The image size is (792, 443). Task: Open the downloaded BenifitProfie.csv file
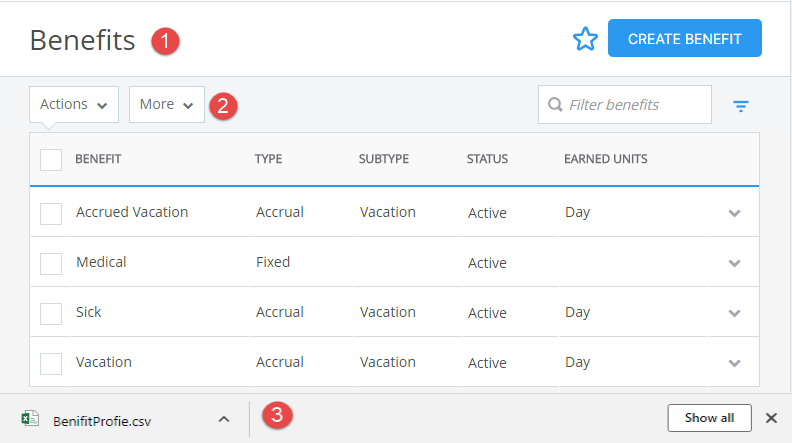[102, 421]
